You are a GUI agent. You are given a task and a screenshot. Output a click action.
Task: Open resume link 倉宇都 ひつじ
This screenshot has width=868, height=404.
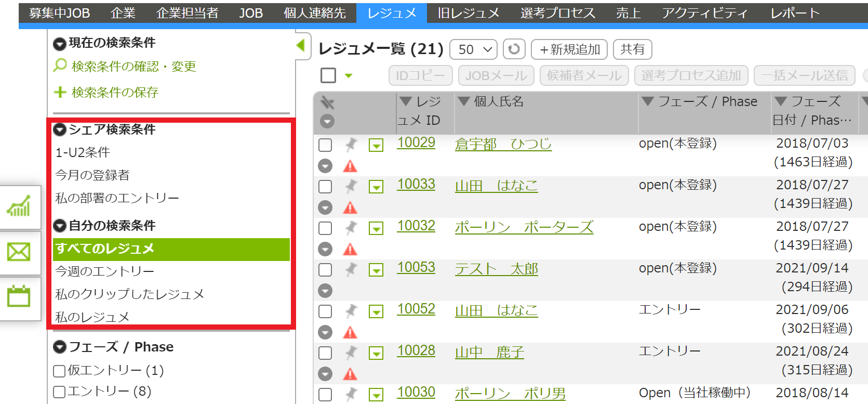(x=503, y=144)
